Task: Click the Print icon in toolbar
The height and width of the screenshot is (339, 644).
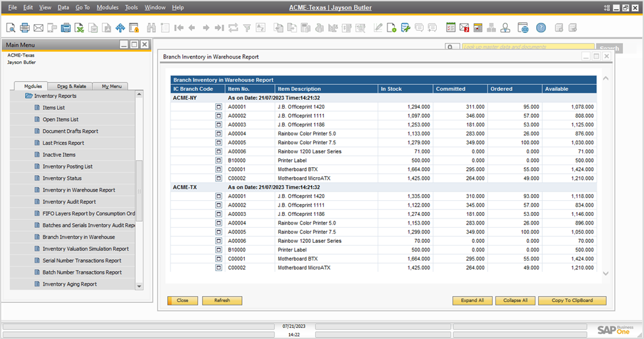Action: pos(24,28)
